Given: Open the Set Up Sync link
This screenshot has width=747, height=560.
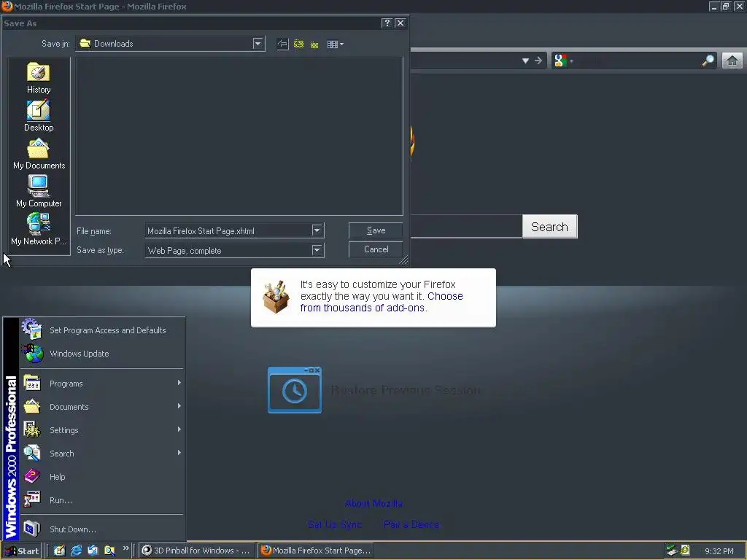Looking at the screenshot, I should [334, 524].
